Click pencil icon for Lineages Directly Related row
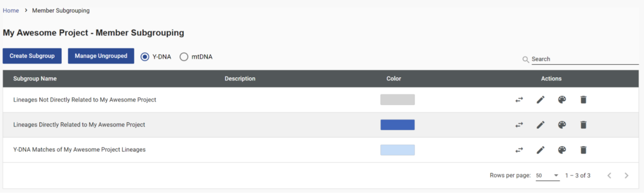The image size is (644, 193). [540, 125]
